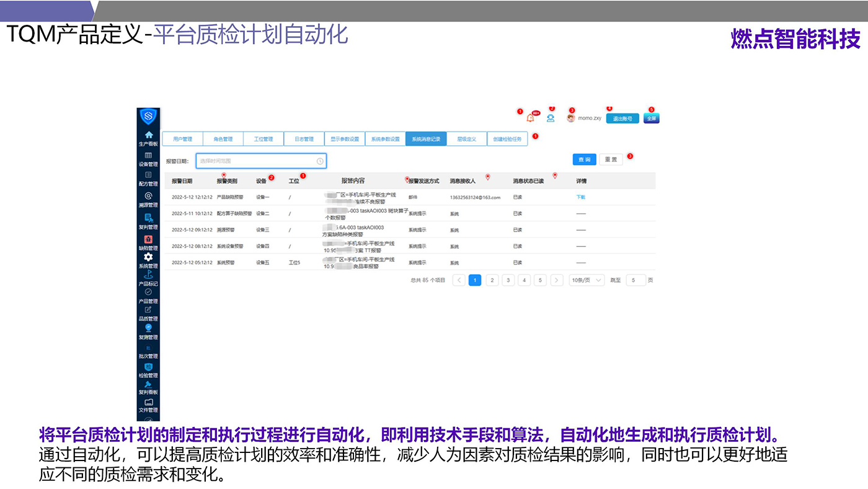Go to the next page arrow
This screenshot has height=489, width=868.
coord(557,280)
